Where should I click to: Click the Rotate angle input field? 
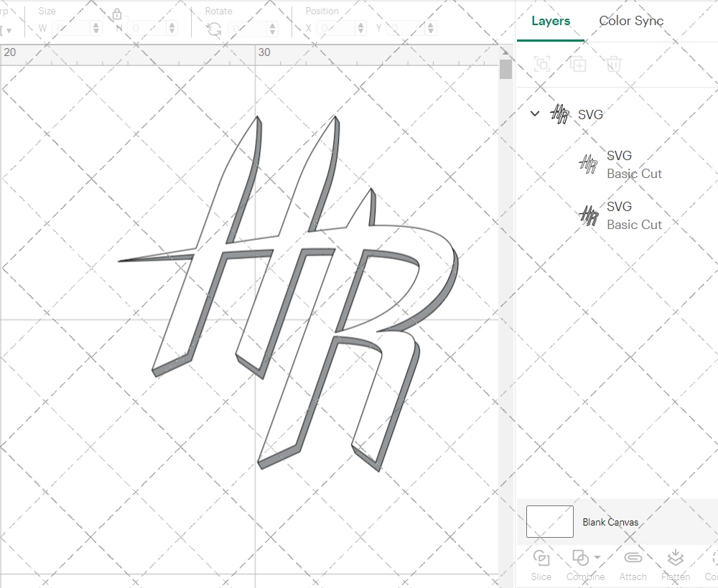click(x=248, y=29)
